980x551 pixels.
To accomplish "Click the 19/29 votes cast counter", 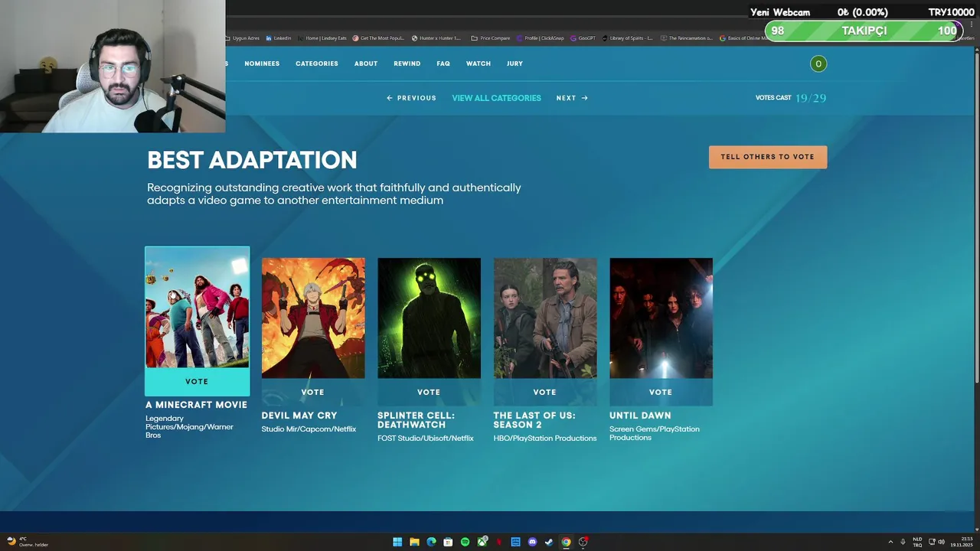I will point(811,98).
